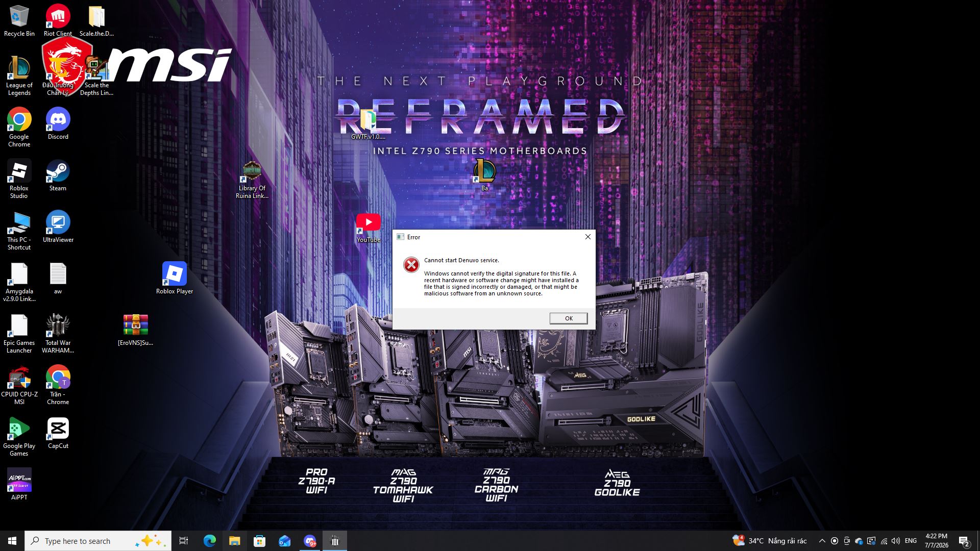
Task: Open the Windows Start menu
Action: coord(12,541)
